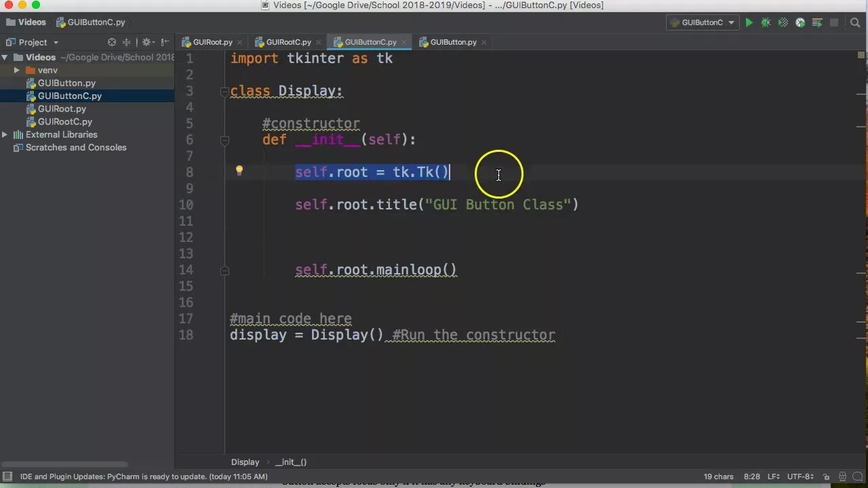Select GUIRoot.py in the project tree
The image size is (868, 488).
pos(62,109)
